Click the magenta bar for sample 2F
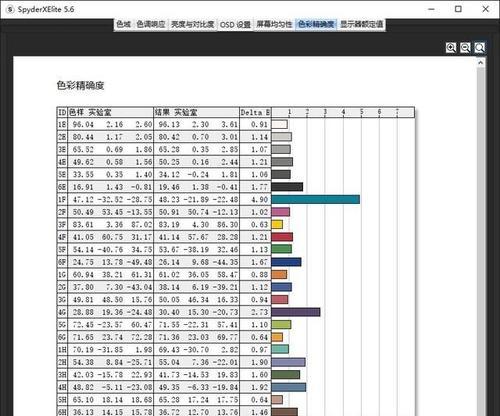Image resolution: width=500 pixels, height=416 pixels. (x=281, y=212)
